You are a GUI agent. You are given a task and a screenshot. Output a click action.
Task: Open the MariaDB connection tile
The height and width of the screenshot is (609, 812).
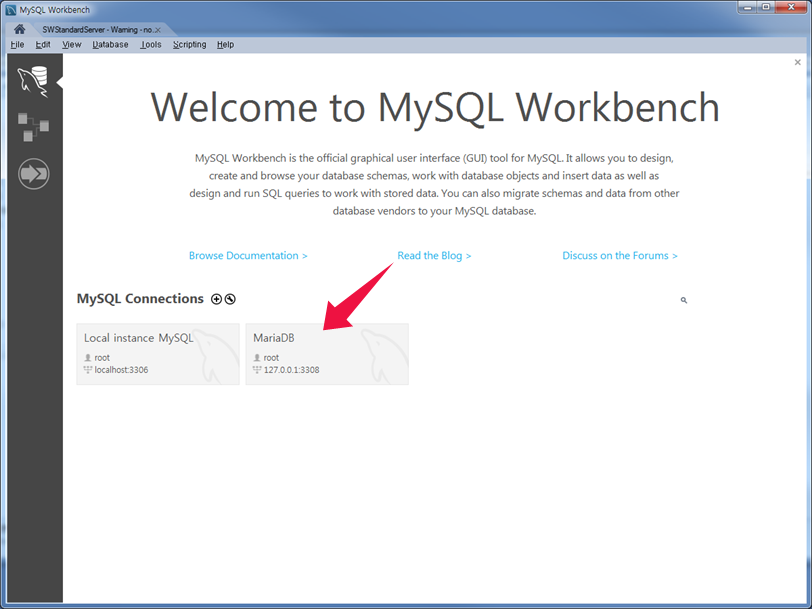coord(327,354)
